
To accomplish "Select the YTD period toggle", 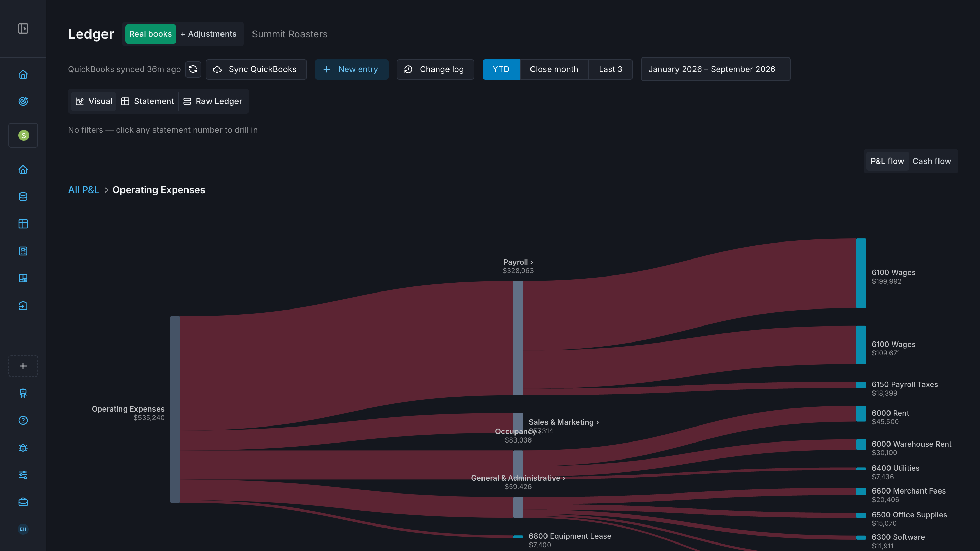I will pos(501,69).
